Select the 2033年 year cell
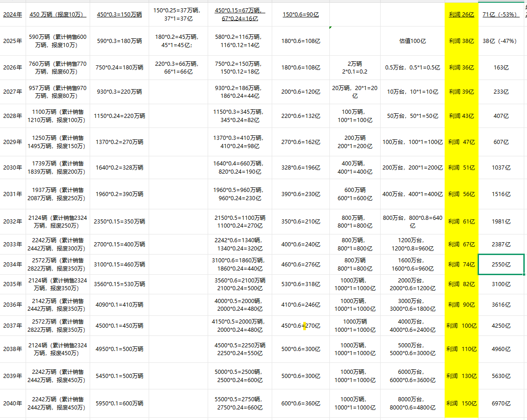527x420 pixels. click(13, 245)
